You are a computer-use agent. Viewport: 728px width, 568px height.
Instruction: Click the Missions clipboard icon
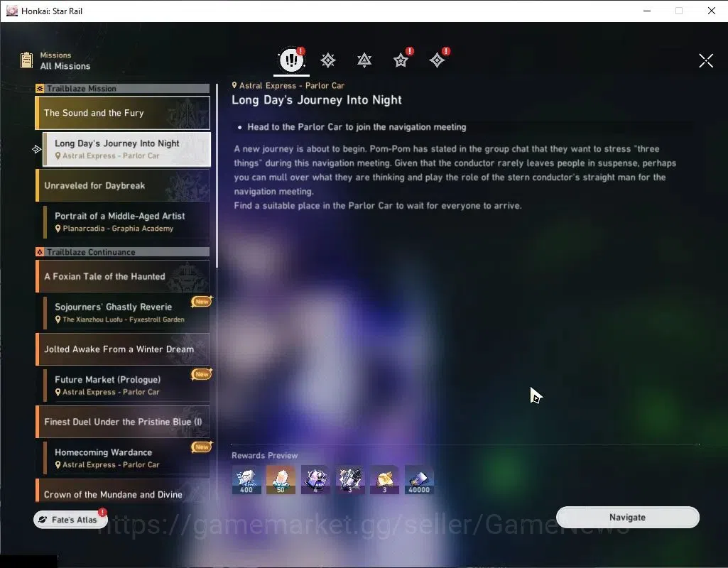(x=26, y=60)
